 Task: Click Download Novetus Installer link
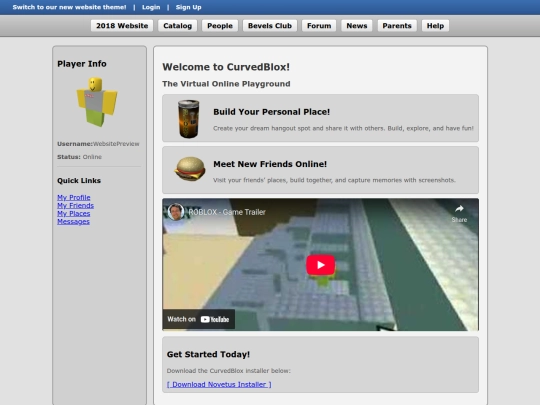pos(219,384)
